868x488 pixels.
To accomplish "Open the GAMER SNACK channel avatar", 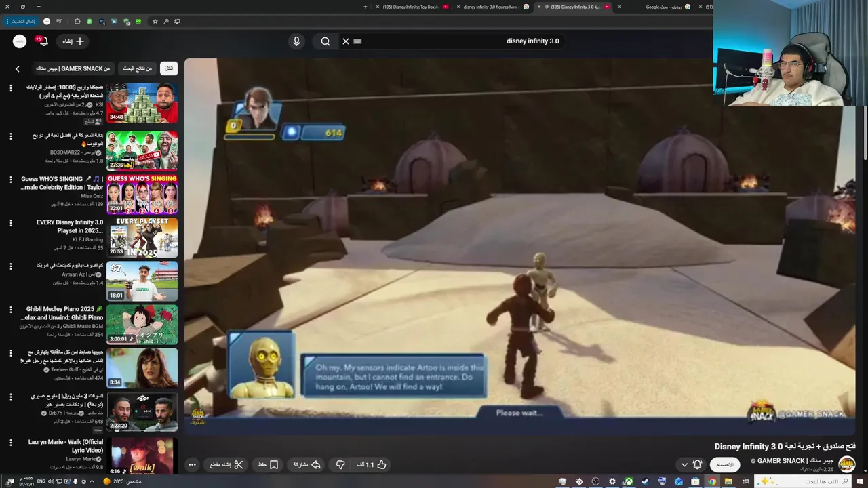I will coord(847,465).
